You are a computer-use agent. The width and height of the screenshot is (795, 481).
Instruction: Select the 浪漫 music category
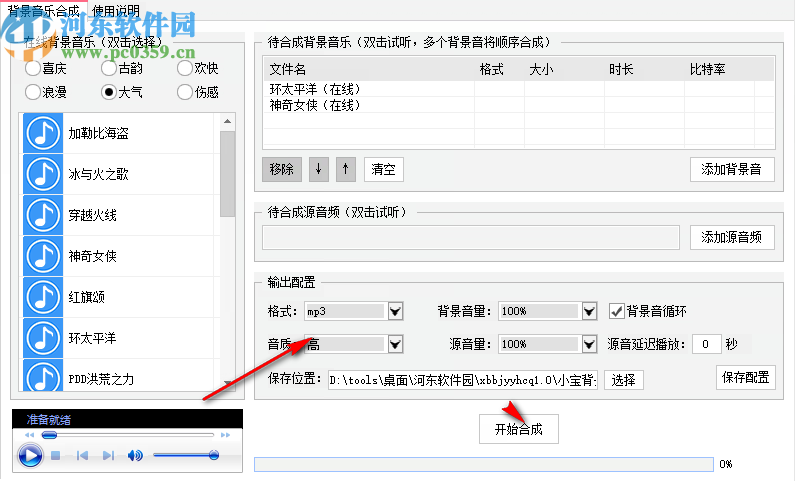tap(46, 92)
